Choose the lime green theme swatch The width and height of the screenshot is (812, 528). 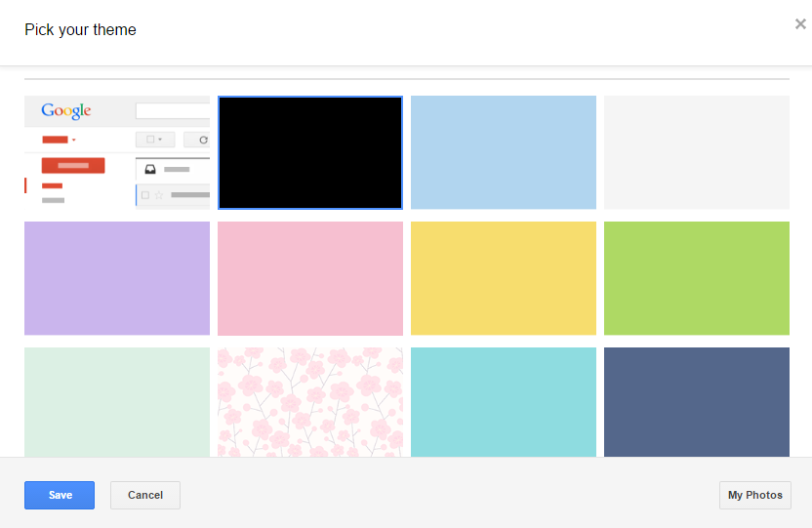[697, 278]
